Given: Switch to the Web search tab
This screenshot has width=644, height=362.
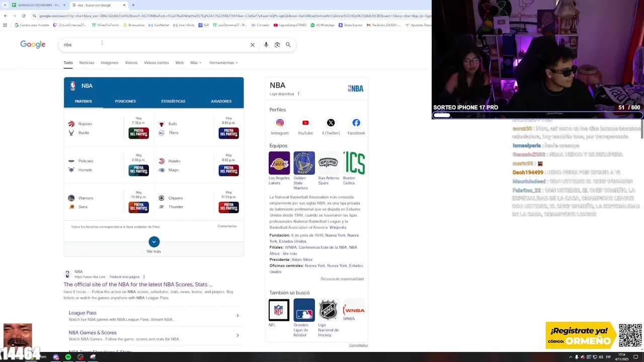Looking at the screenshot, I should (x=179, y=63).
